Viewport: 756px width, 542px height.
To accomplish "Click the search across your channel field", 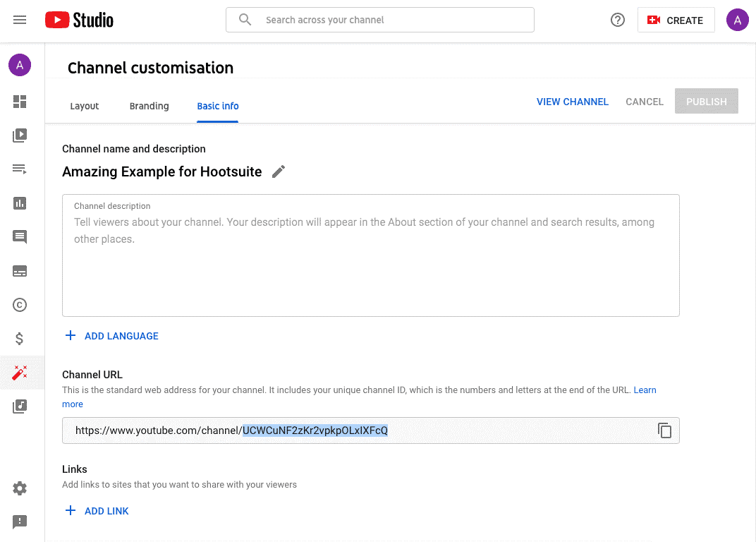I will [388, 20].
